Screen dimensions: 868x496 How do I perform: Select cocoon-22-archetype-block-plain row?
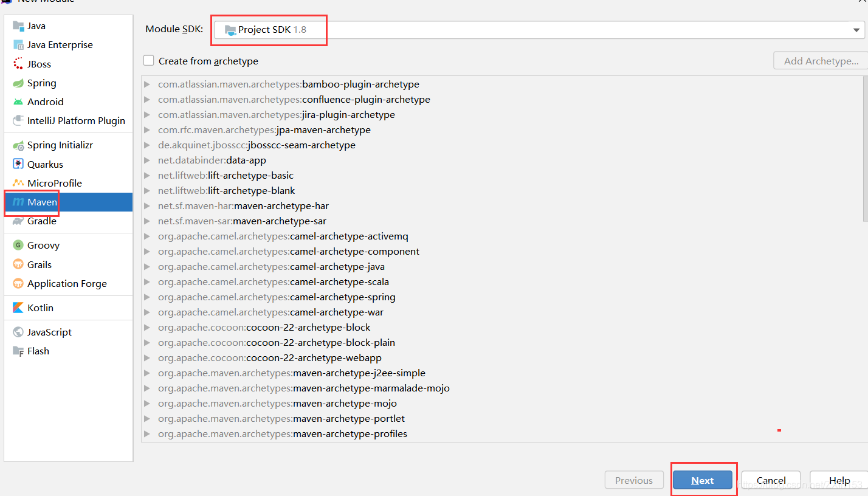click(502, 343)
